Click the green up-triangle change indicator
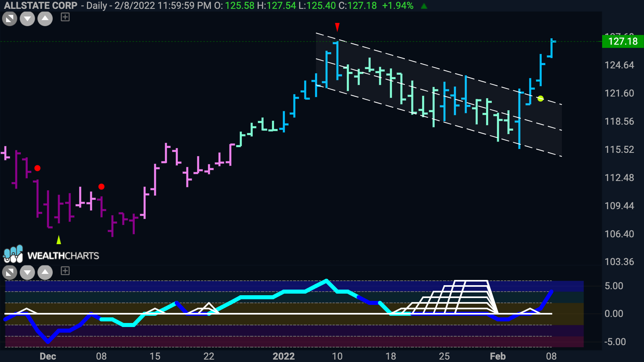 click(424, 6)
